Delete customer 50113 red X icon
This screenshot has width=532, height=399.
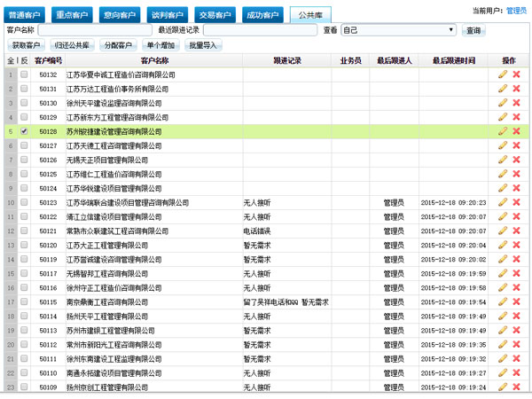click(516, 331)
